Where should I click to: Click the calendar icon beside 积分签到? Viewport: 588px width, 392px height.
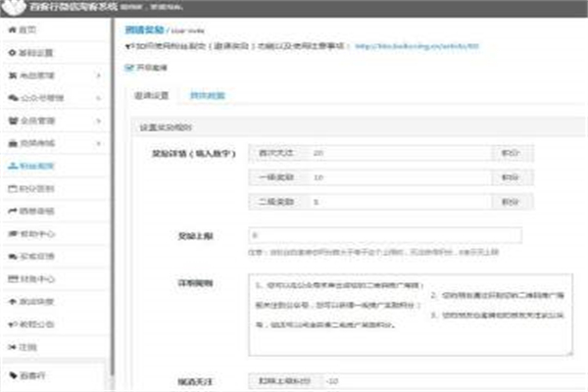[x=13, y=188]
